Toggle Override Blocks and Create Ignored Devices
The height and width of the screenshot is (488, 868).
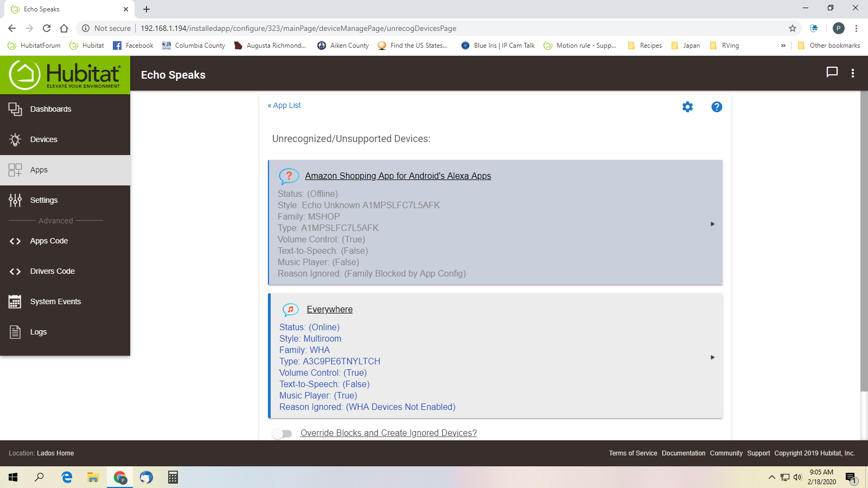point(282,433)
